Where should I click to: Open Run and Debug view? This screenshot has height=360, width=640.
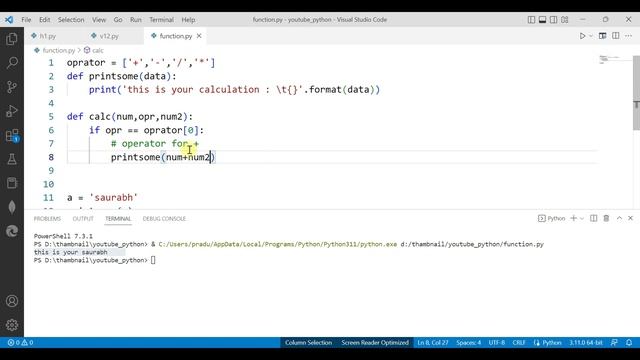pyautogui.click(x=12, y=111)
